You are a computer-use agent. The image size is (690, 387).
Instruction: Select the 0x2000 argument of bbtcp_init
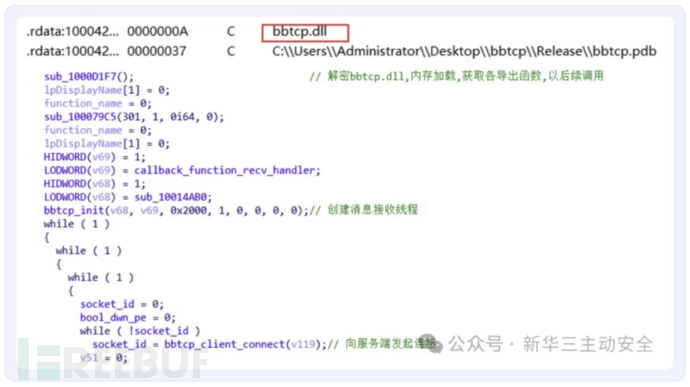189,211
